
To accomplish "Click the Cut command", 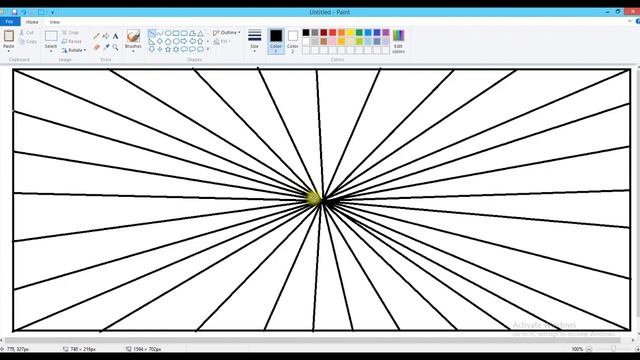I will click(x=27, y=32).
